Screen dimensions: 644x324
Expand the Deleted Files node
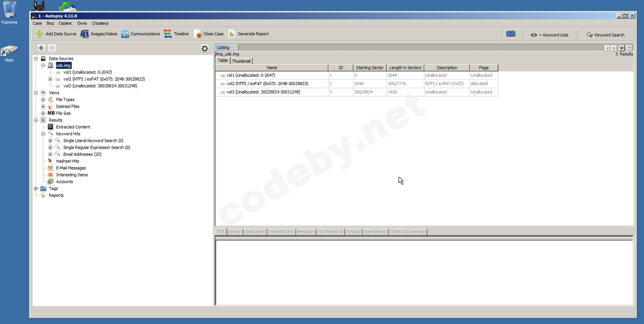tap(43, 106)
